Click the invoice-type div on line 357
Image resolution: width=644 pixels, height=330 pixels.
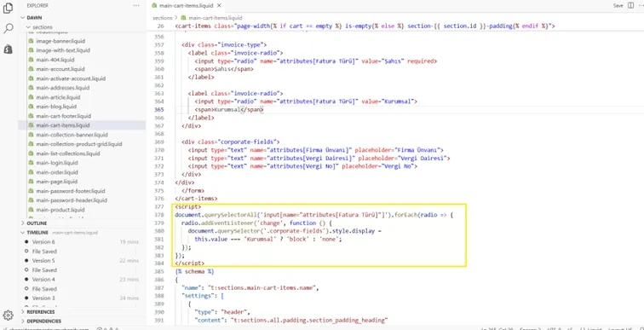(224, 45)
